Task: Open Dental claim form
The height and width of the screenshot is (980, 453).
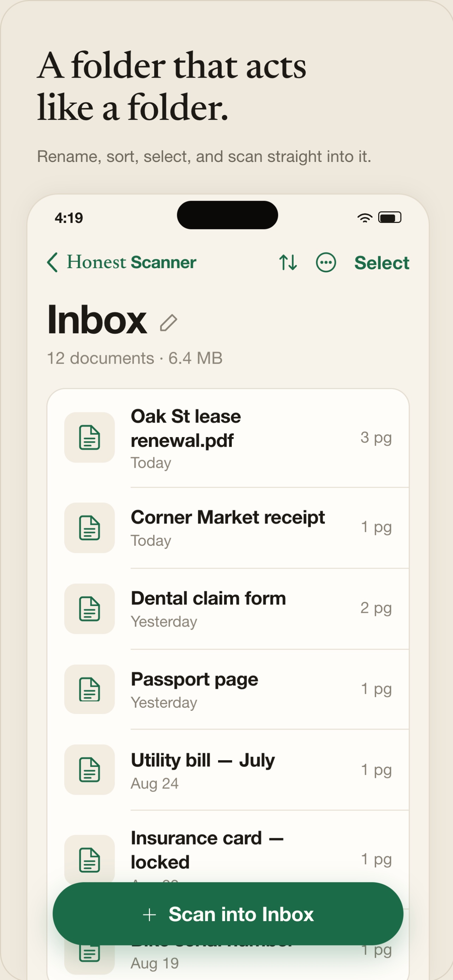Action: tap(228, 609)
